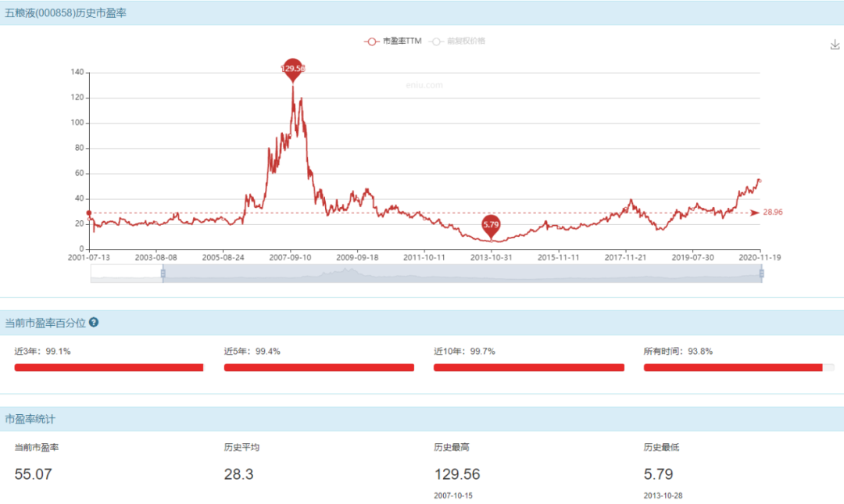The image size is (844, 504).
Task: Click the x-axis label 2017-11-21
Action: [x=625, y=257]
